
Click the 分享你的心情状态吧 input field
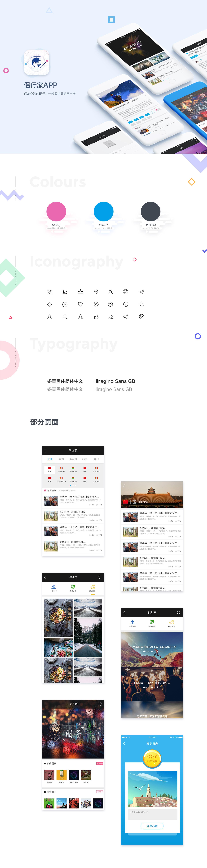click(x=152, y=814)
